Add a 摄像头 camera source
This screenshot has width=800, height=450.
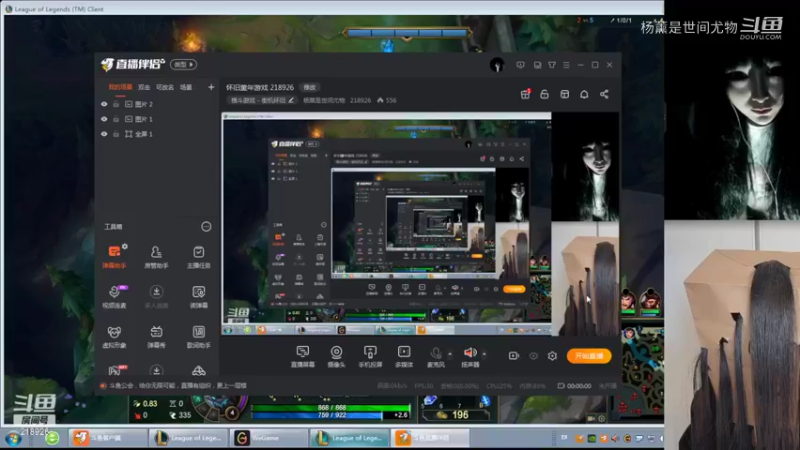coord(336,356)
